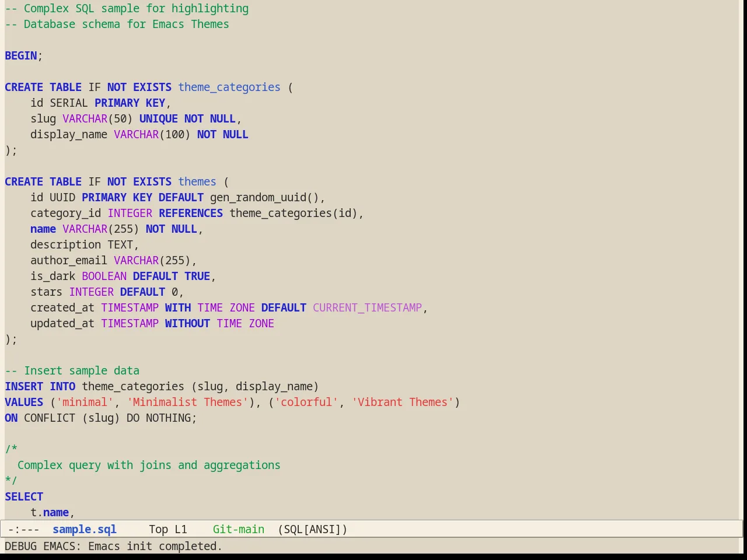
Task: Click the 'Complex query with joins and aggregations' comment
Action: pyautogui.click(x=149, y=465)
